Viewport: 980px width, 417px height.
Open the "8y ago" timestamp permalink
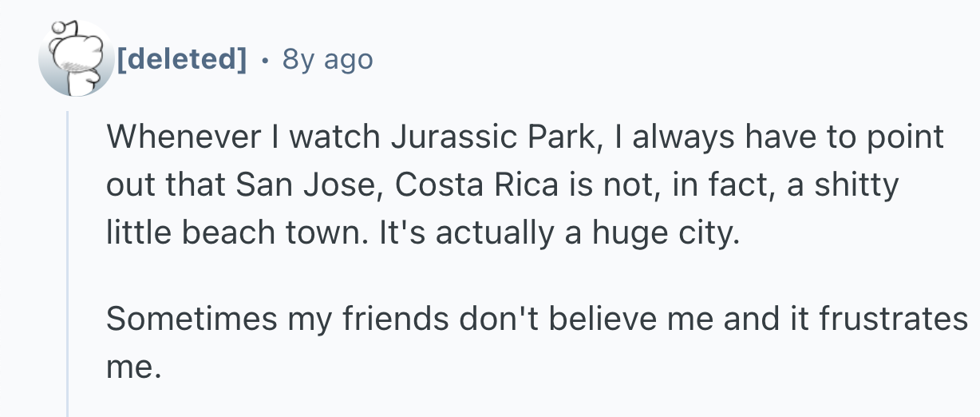327,58
